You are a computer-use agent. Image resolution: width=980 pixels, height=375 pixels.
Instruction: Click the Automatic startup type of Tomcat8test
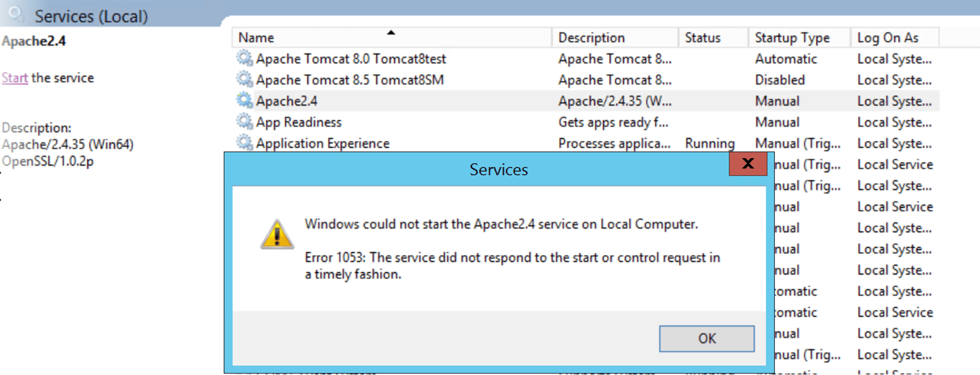click(785, 59)
